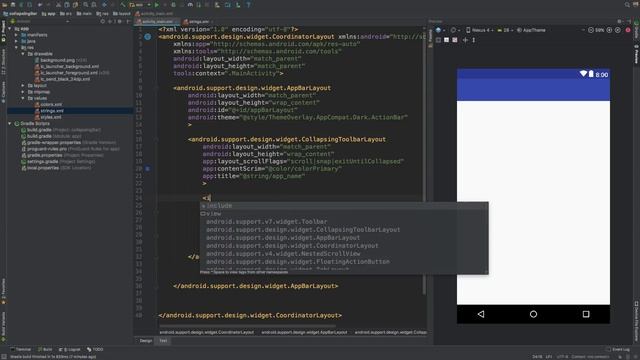Click the AppBarLayout breadcrumb below editor
Screen dimensions: 640x360
pyautogui.click(x=304, y=332)
